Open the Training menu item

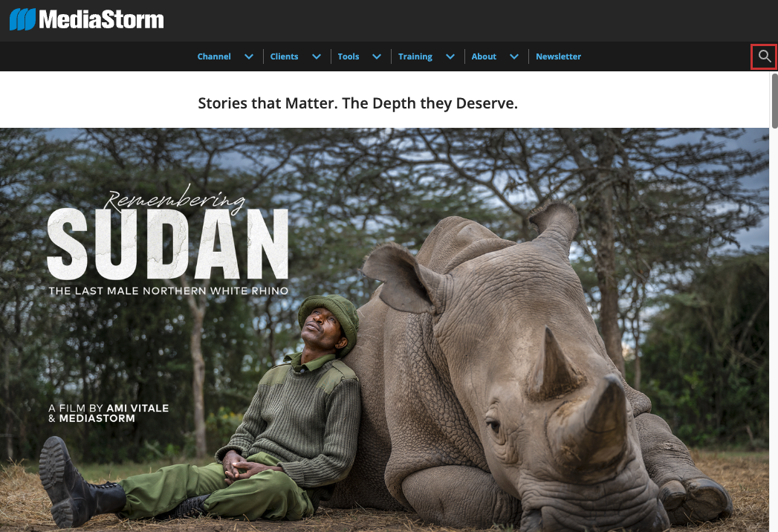click(x=415, y=56)
